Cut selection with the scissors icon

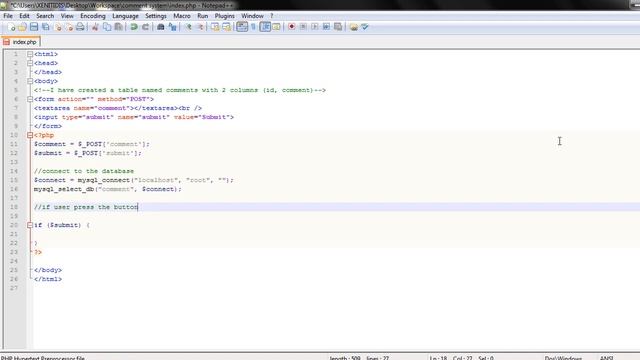tap(95, 27)
